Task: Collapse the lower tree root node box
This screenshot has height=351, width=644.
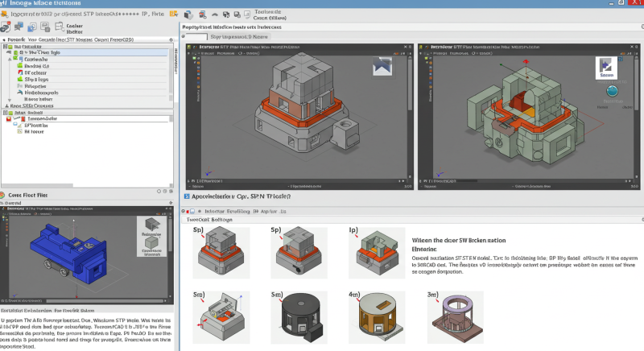Action: click(6, 113)
